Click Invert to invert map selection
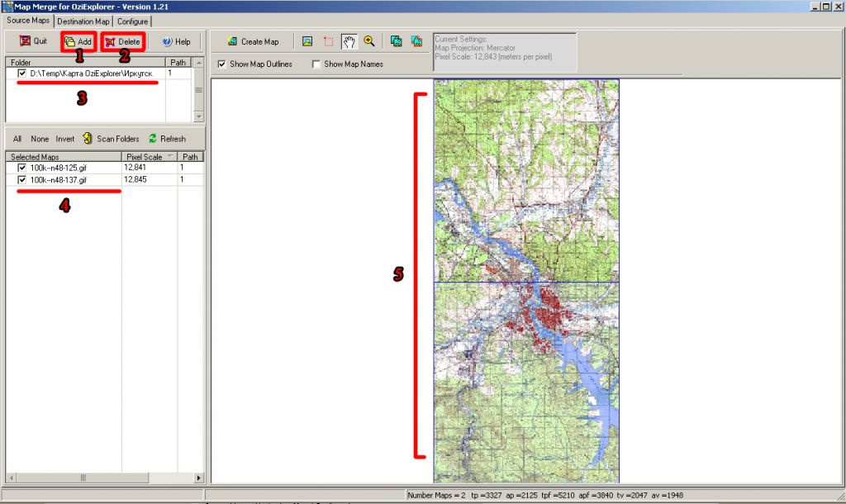846x504 pixels. (65, 139)
